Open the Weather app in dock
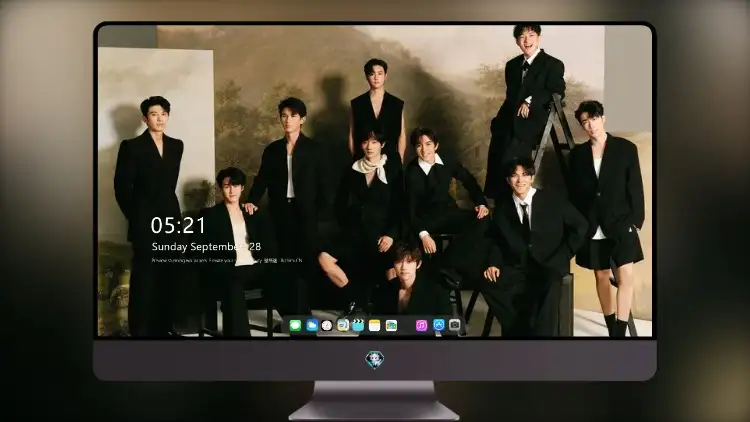Viewport: 750px width, 422px height. pyautogui.click(x=312, y=325)
